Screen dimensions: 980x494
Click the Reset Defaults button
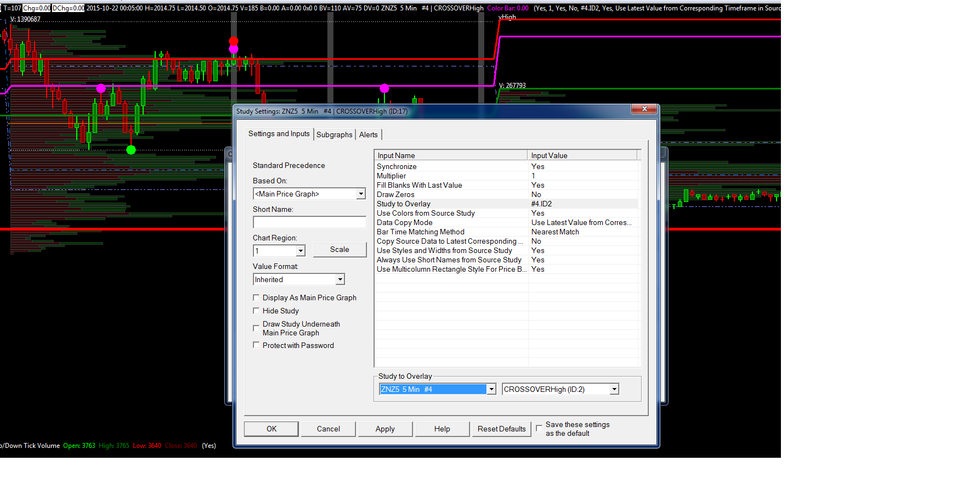click(x=501, y=429)
